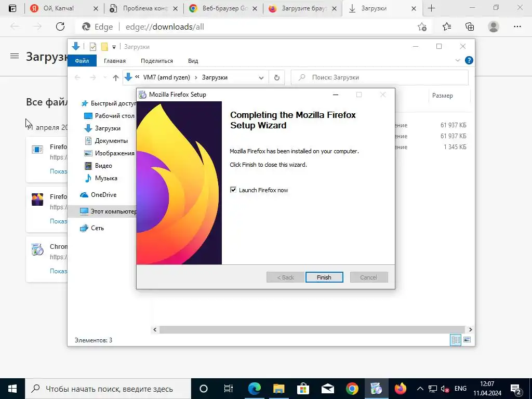Click horizontal scrollbar right arrow
532x399 pixels.
click(x=470, y=329)
